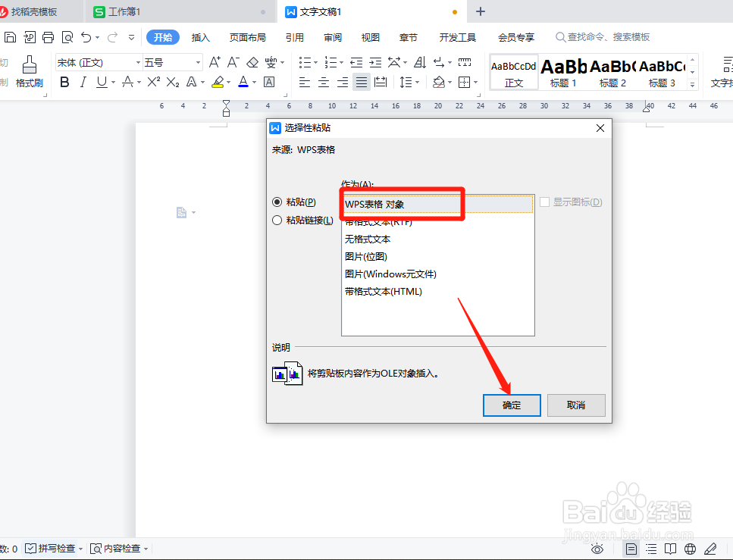
Task: Click the shading paint bucket
Action: coord(438,83)
